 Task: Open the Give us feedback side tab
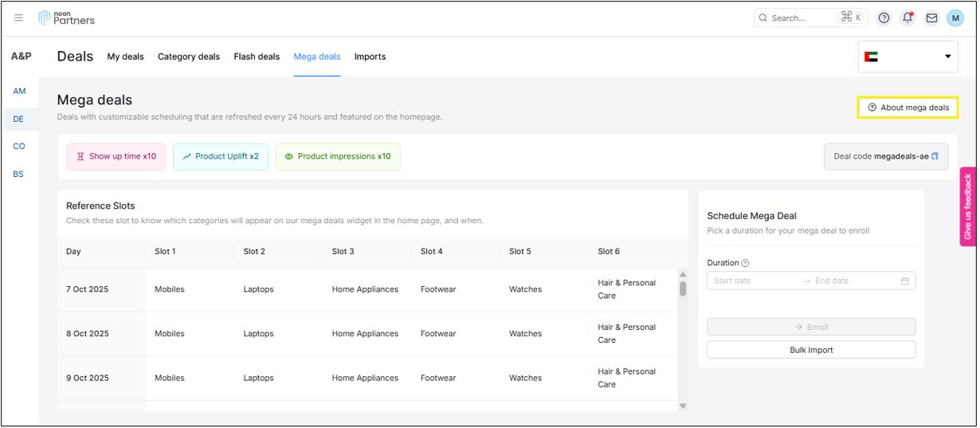tap(967, 206)
